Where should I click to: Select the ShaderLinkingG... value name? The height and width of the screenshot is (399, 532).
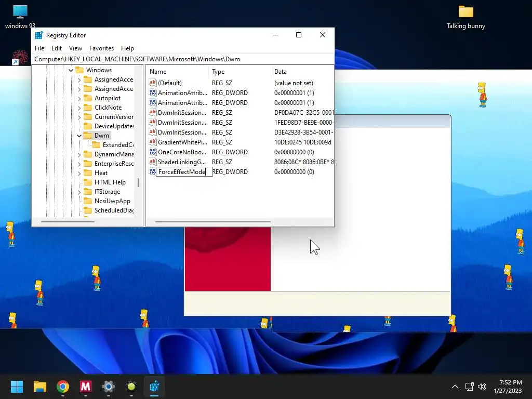pyautogui.click(x=182, y=162)
